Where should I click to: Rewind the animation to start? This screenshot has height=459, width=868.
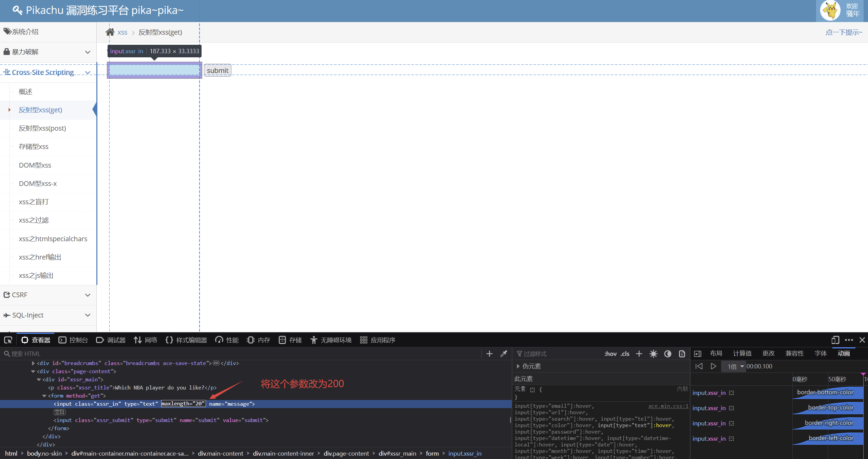click(x=699, y=366)
